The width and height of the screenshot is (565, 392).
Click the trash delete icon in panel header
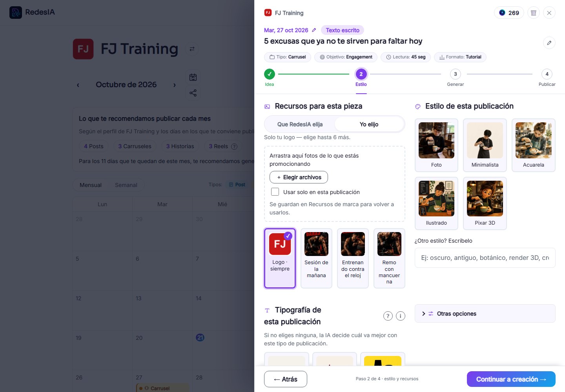(x=534, y=13)
